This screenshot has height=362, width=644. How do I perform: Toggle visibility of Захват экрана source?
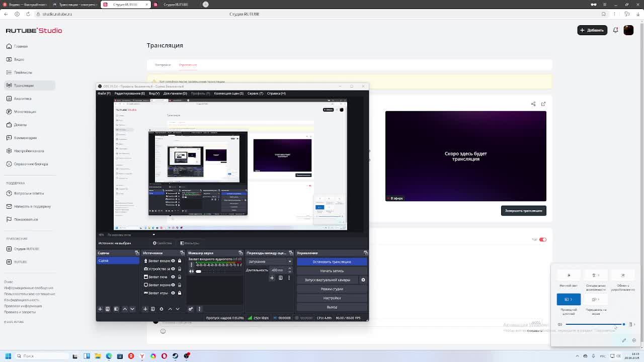click(173, 285)
